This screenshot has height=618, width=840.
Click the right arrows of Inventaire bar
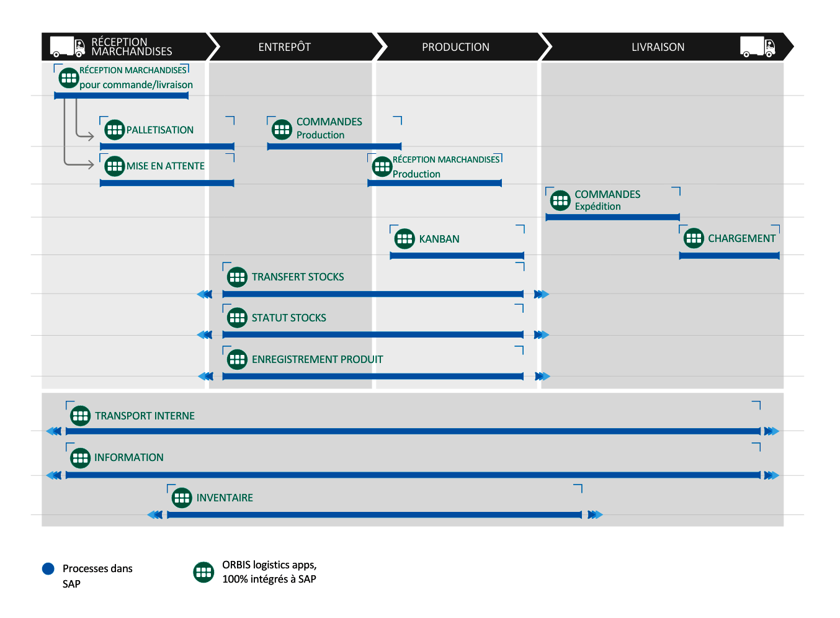tap(595, 514)
